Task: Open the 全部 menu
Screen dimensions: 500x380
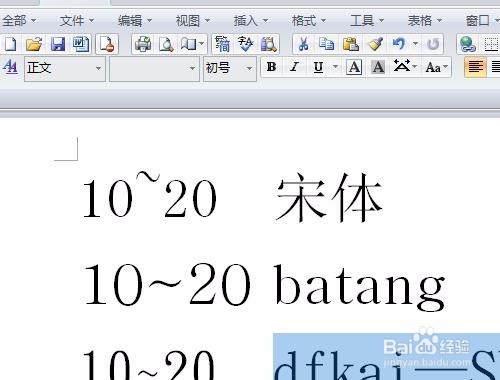Action: coord(19,21)
